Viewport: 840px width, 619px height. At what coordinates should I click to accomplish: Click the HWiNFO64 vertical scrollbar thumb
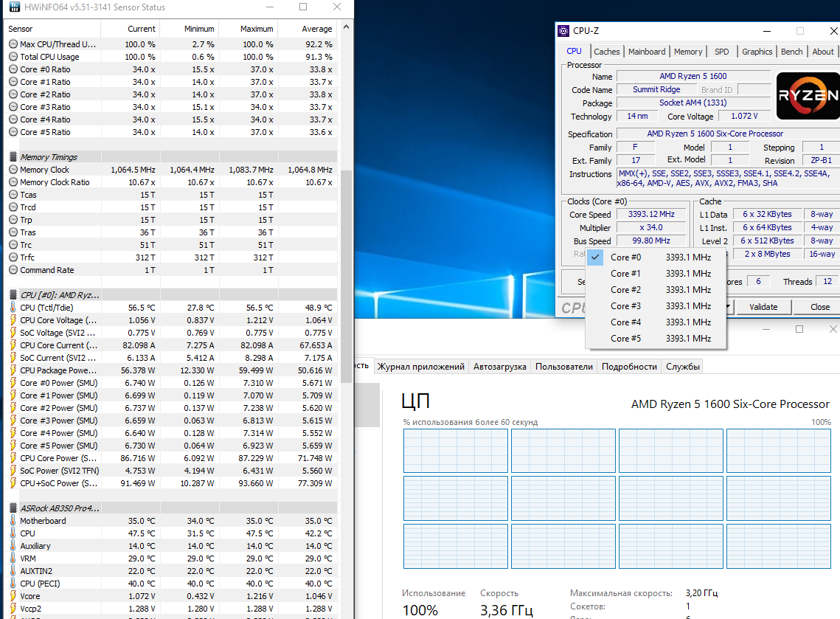point(346,276)
